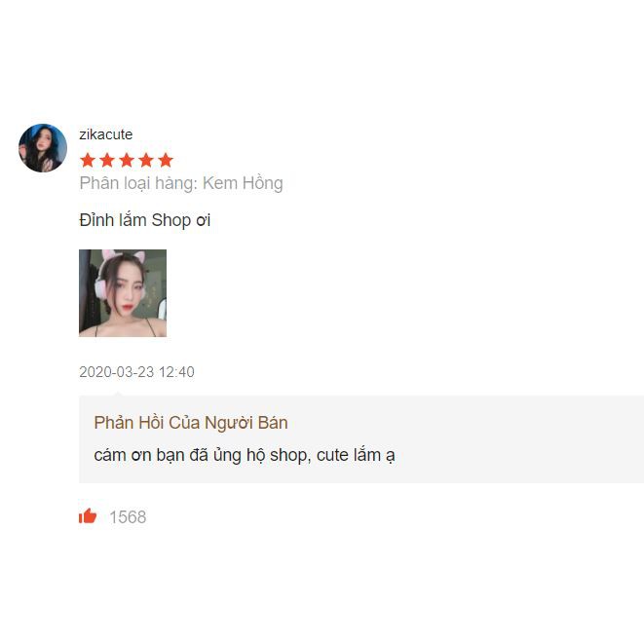644x644 pixels.
Task: Click the 'Phân loại hàng' label
Action: tap(138, 183)
